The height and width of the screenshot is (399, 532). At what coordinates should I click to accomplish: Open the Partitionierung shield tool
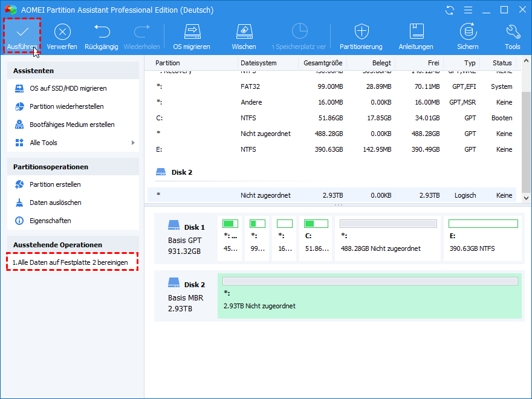pos(361,32)
